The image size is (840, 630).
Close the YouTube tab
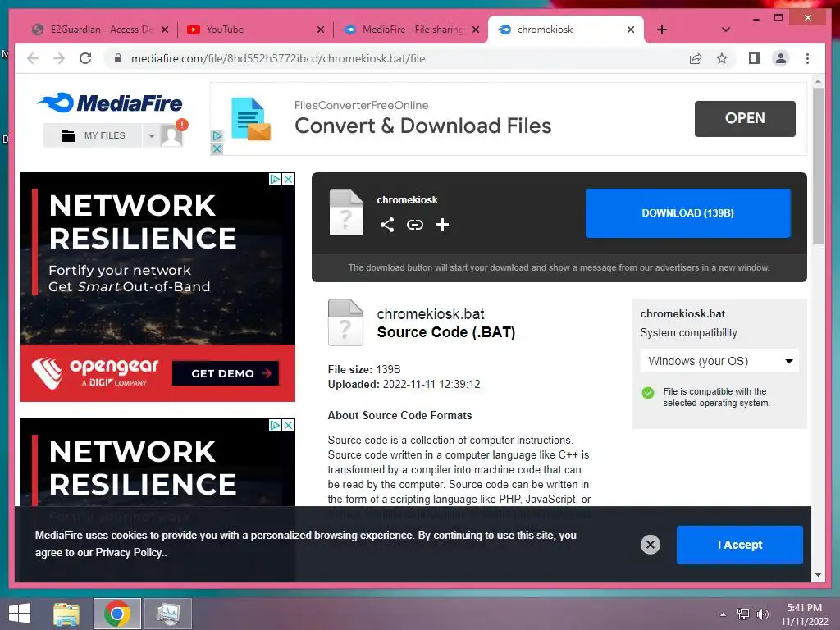321,30
